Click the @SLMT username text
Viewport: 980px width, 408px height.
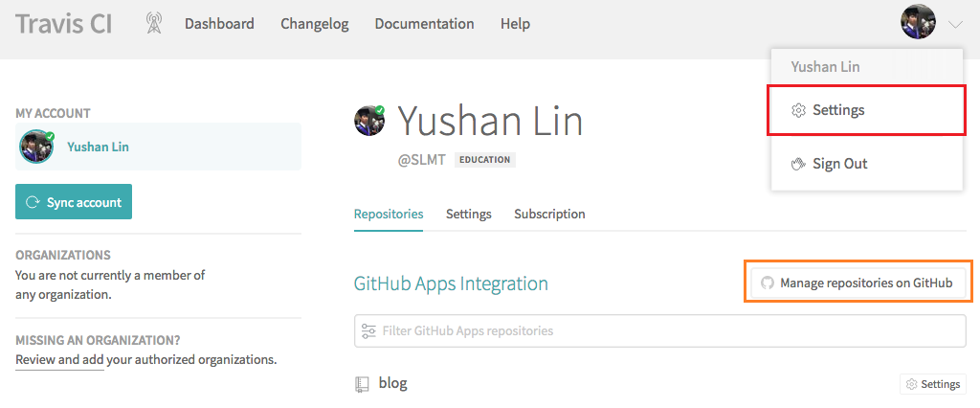[422, 160]
